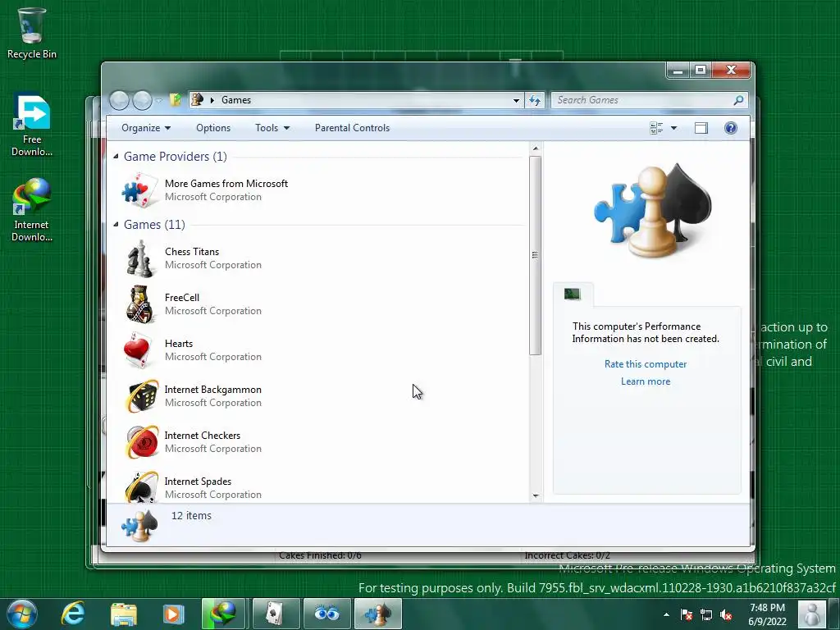Open Internet Download Manager desktop shortcut

[32, 210]
